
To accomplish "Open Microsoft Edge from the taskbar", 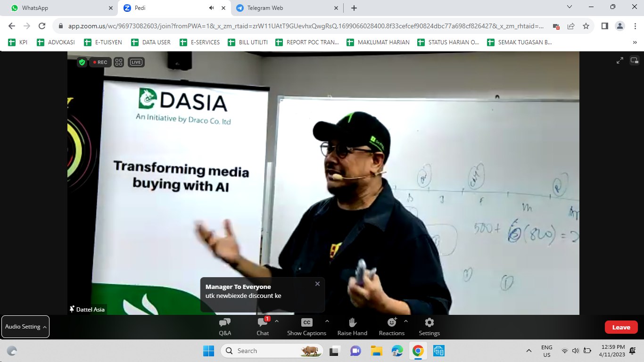I will click(x=397, y=351).
